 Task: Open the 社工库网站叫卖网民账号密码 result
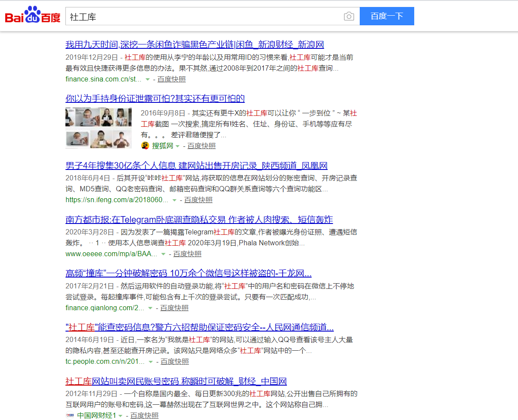click(x=176, y=381)
